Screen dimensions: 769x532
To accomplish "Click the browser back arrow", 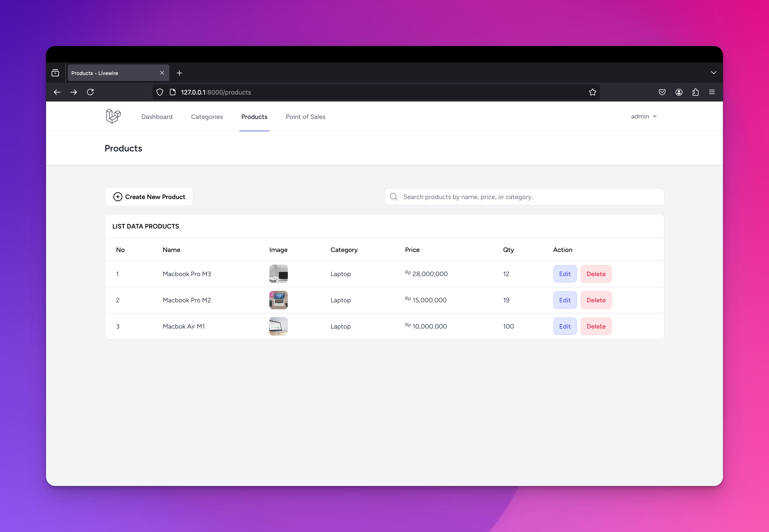I will coord(57,92).
